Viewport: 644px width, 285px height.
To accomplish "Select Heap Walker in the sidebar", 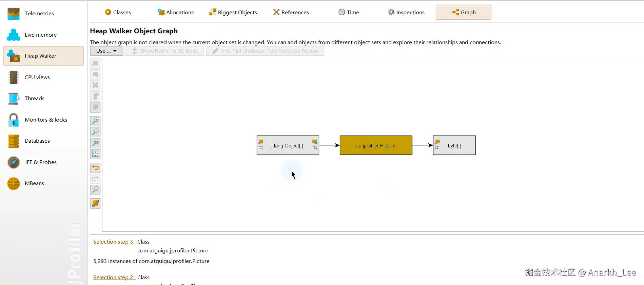I will point(43,56).
